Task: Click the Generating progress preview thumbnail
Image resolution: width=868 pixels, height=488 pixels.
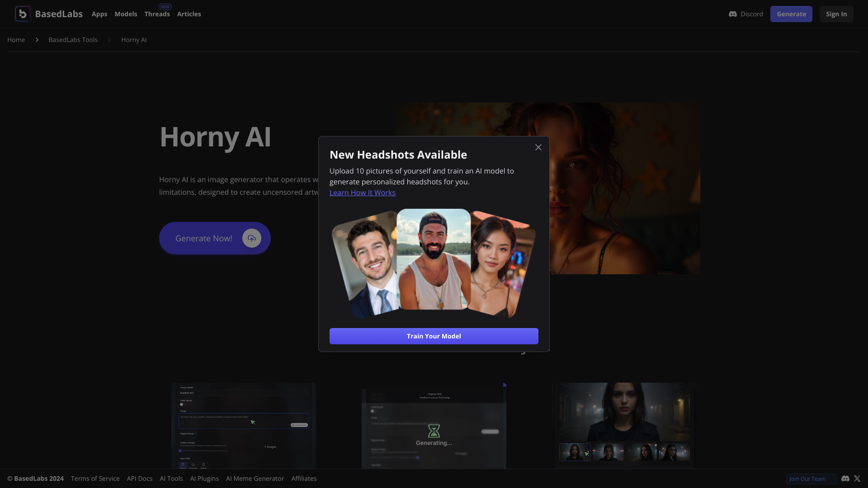Action: 434,426
